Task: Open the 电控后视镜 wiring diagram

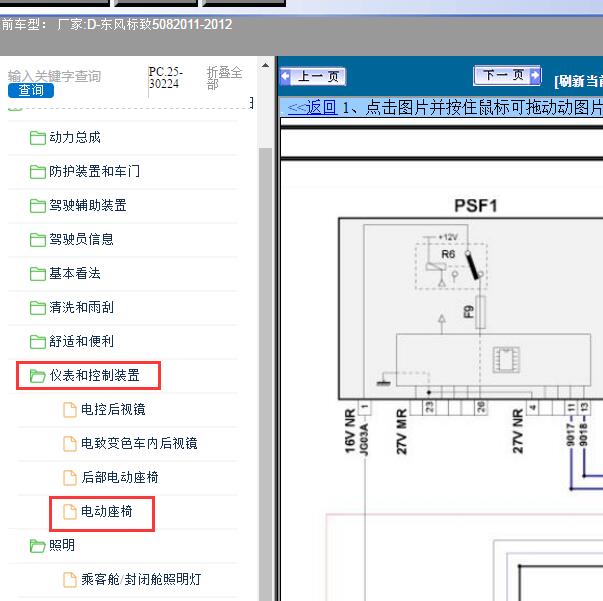Action: [x=113, y=409]
